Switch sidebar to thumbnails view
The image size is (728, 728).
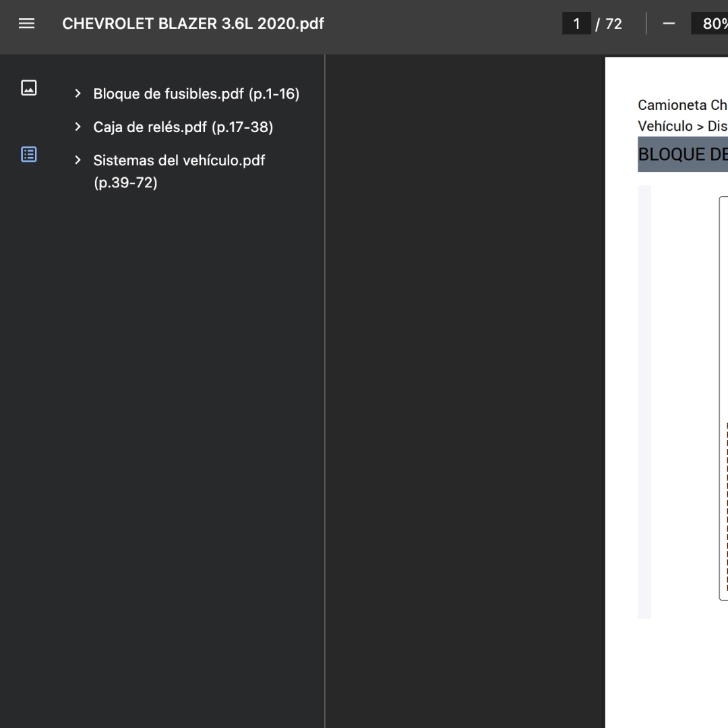pos(29,88)
